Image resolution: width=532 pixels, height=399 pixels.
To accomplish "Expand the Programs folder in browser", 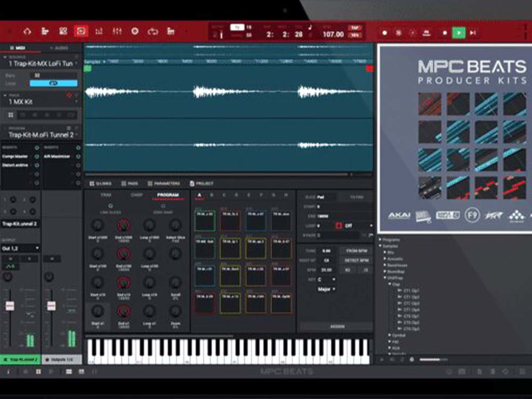I will (x=380, y=239).
